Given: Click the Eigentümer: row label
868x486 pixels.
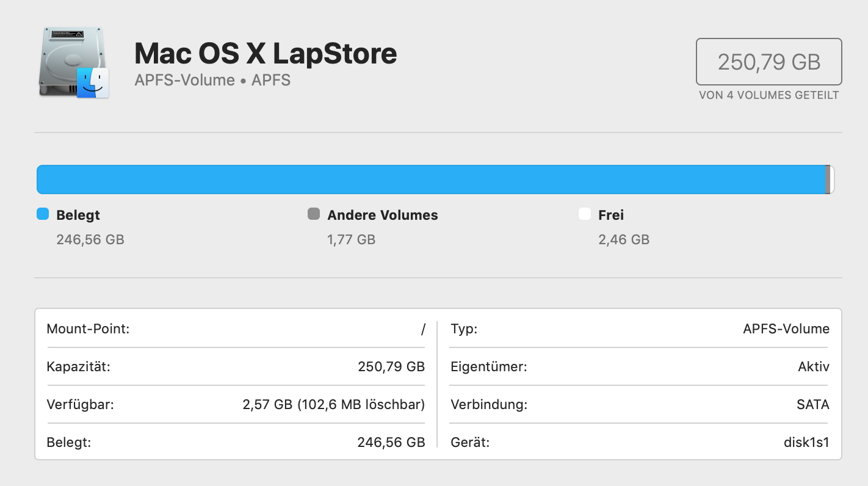Looking at the screenshot, I should (x=489, y=367).
